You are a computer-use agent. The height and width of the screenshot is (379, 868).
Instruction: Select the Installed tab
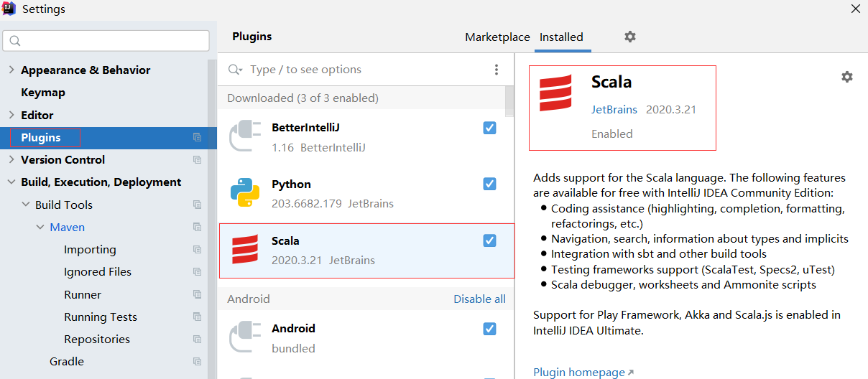[x=561, y=37]
